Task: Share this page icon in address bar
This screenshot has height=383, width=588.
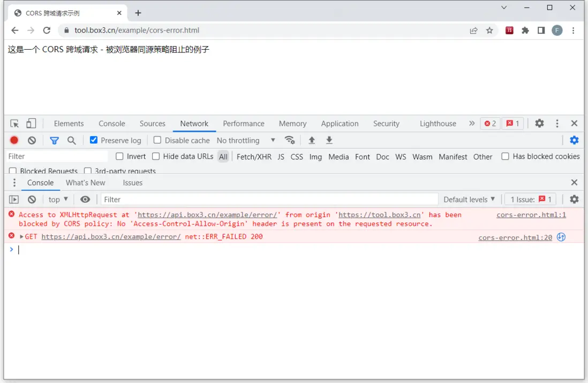Action: click(473, 30)
